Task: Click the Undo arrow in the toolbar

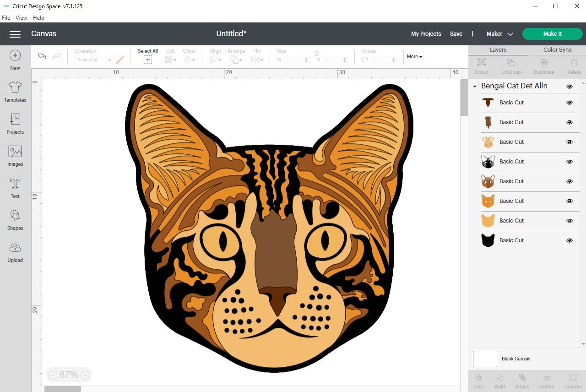Action: click(42, 56)
